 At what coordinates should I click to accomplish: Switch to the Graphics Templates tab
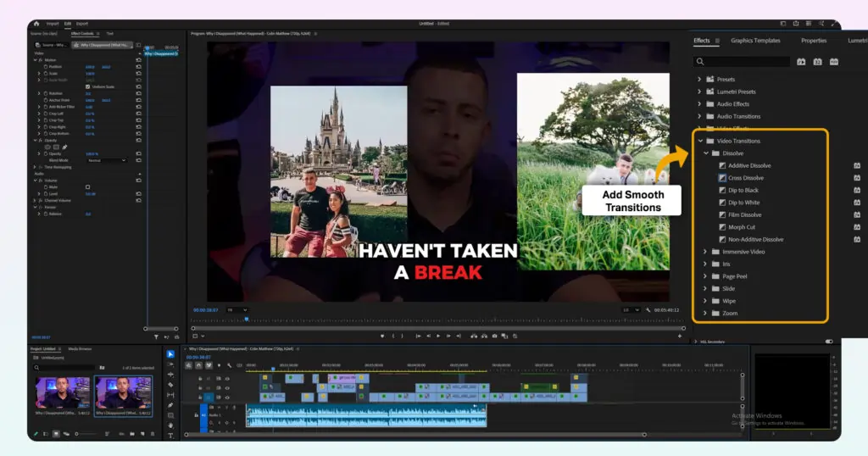(754, 41)
